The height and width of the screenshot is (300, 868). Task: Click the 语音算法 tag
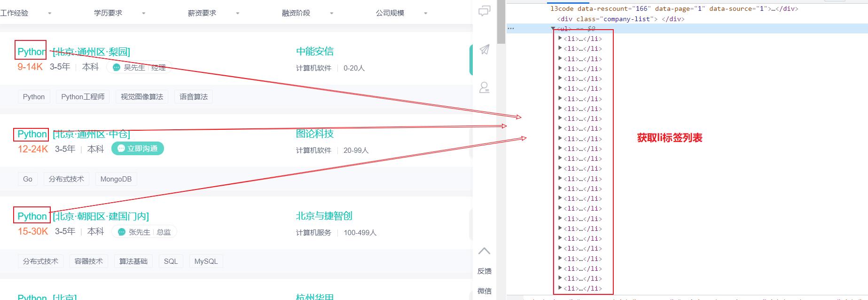(x=194, y=97)
